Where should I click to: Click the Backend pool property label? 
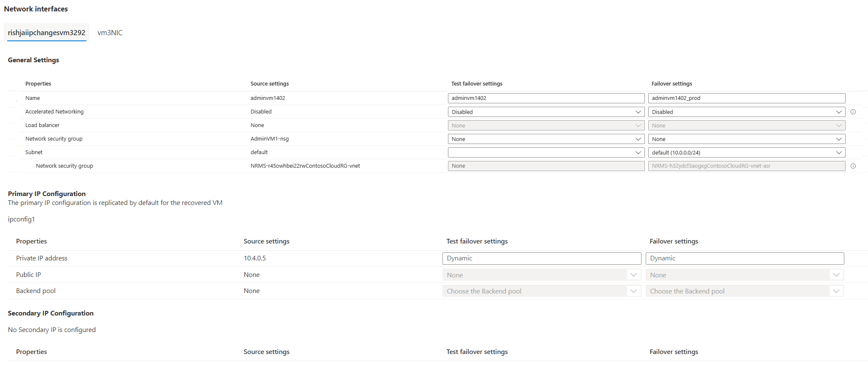coord(36,291)
